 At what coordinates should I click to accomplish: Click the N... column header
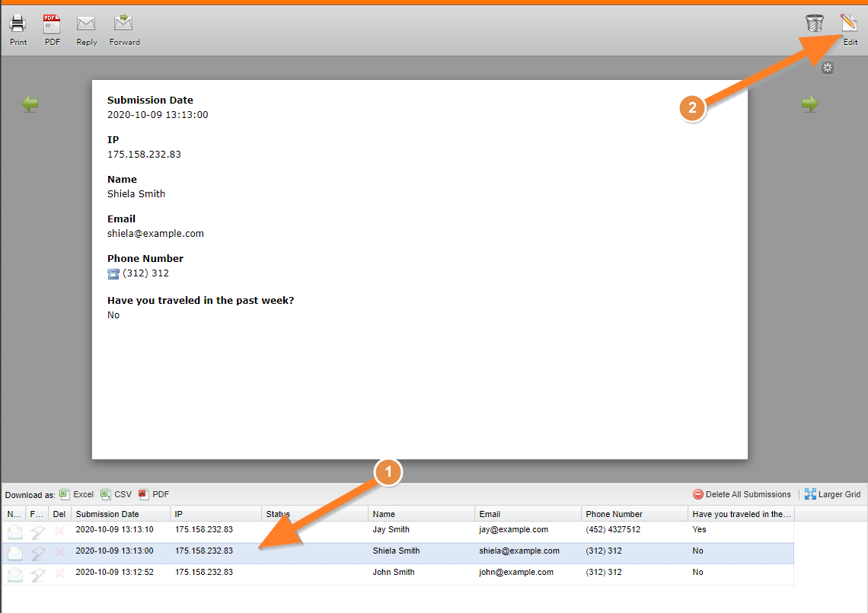click(x=14, y=514)
